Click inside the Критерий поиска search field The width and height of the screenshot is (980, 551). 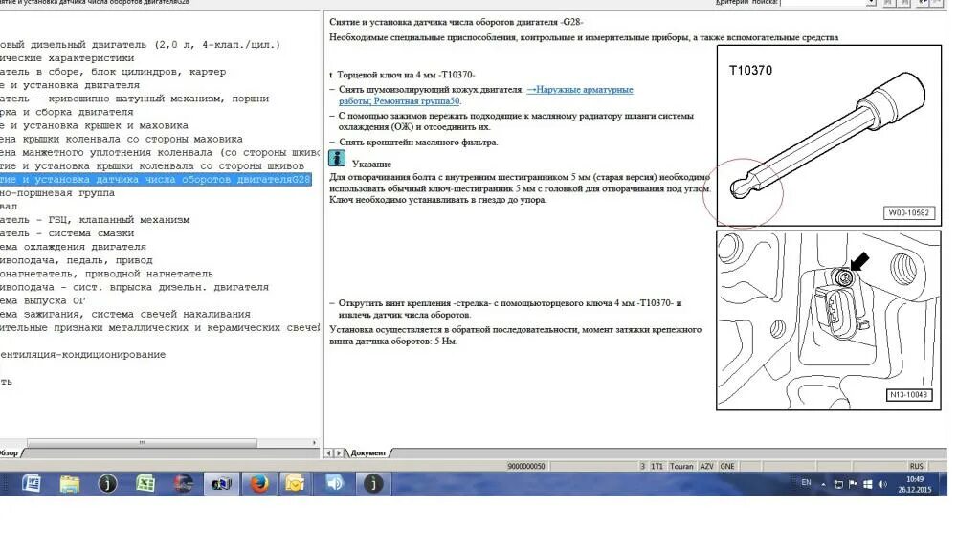[x=823, y=3]
